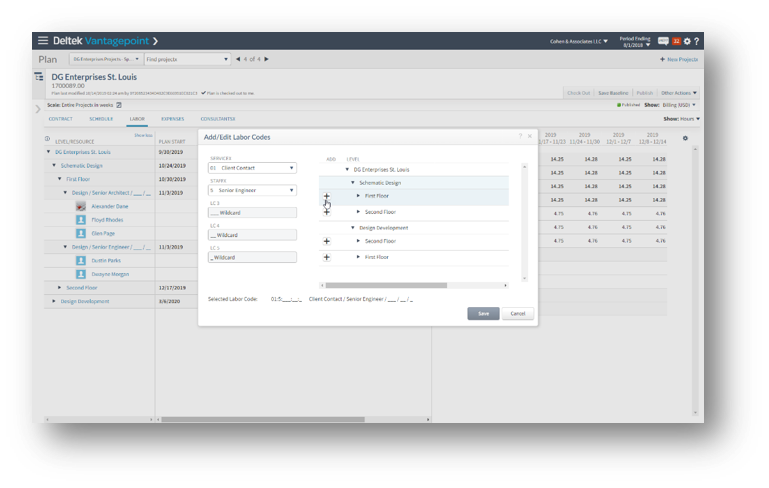Collapse Design Development in the dialog tree
Viewport: 769px width, 488px height.
coord(353,228)
